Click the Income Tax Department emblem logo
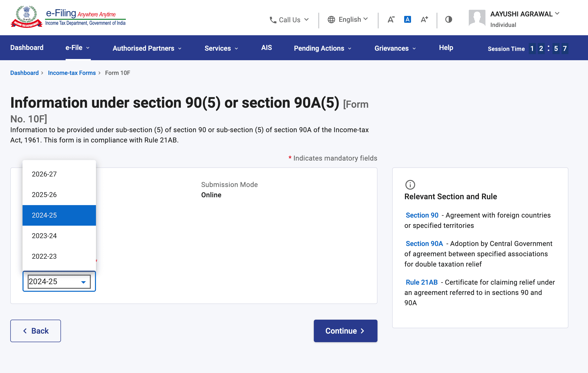 (26, 17)
